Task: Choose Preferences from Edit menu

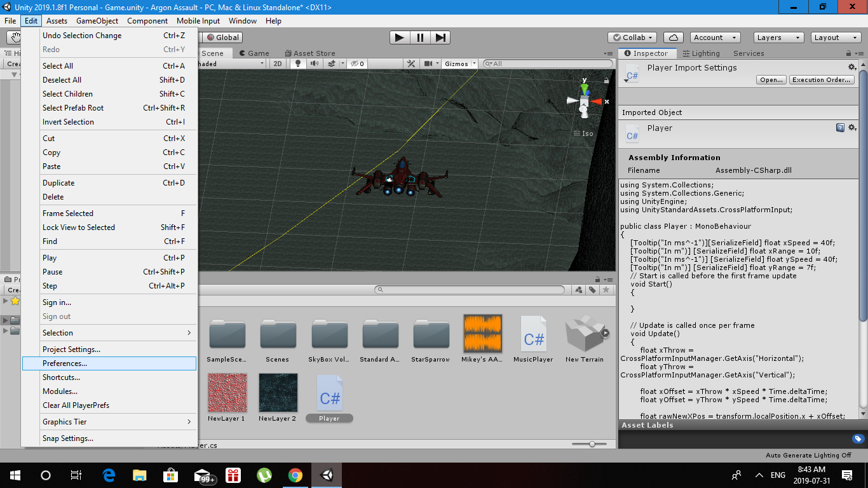Action: [109, 363]
